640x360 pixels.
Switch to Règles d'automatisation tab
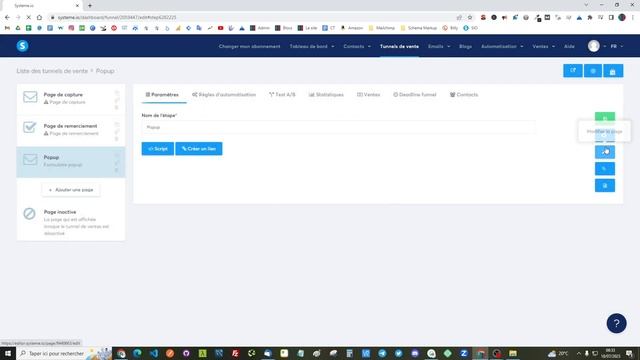click(x=224, y=95)
